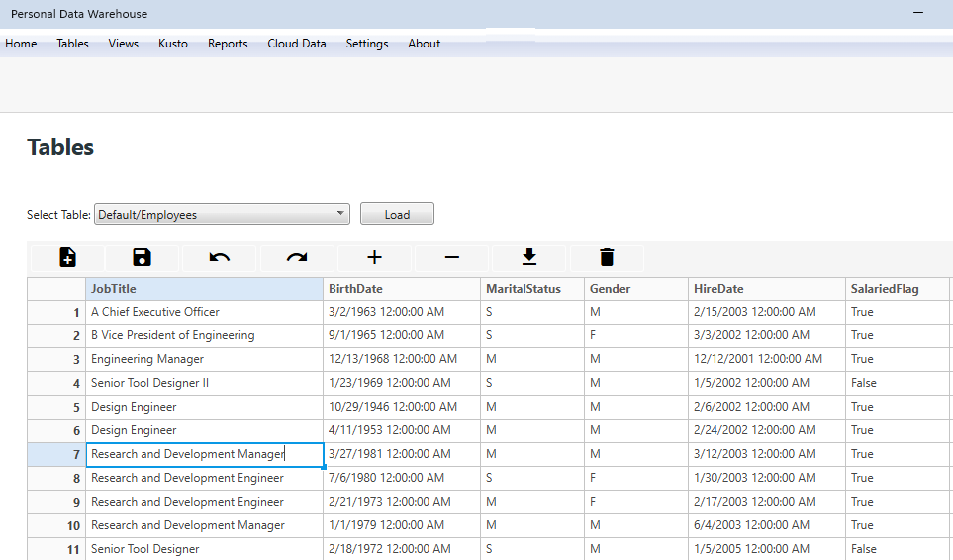The width and height of the screenshot is (953, 560).
Task: Save the table with the floppy disk icon
Action: point(143,258)
